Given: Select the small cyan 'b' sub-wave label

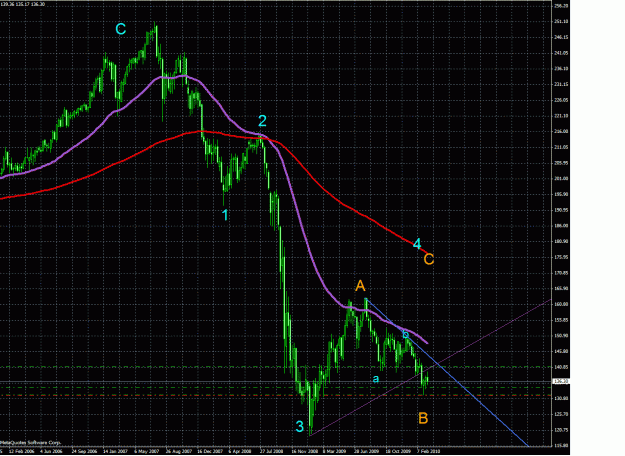Looking at the screenshot, I should pos(405,334).
